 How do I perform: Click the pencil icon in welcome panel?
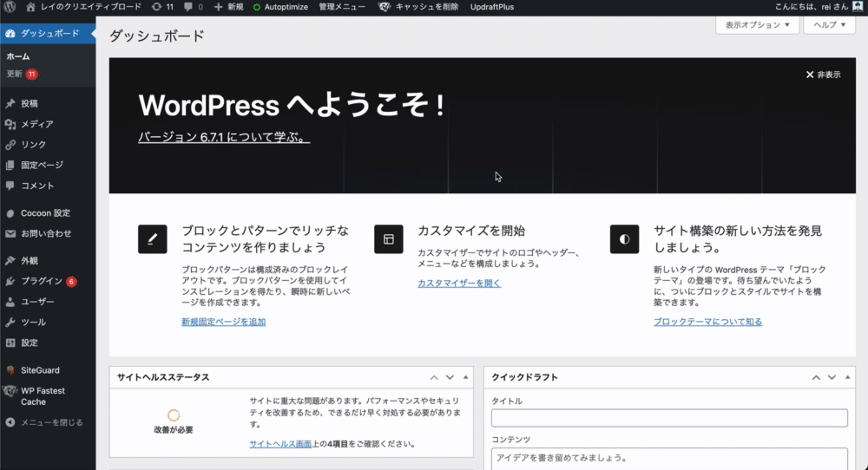tap(153, 238)
